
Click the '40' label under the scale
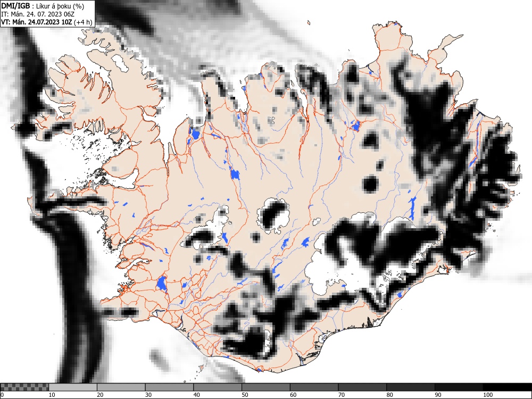196,395
